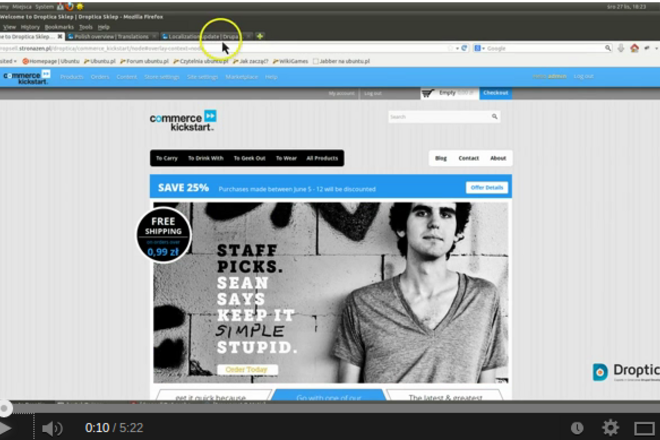Toggle theater mode rectangle icon
Viewport: 660px width, 440px height.
click(644, 429)
